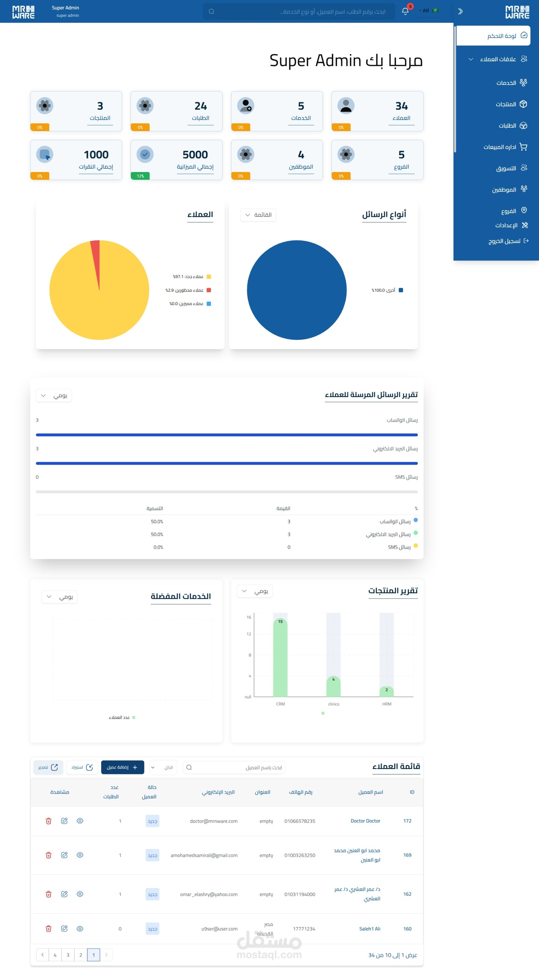Screen dimensions: 539x980
Task: Toggle the blocked customers legend entry
Action: coord(188,290)
